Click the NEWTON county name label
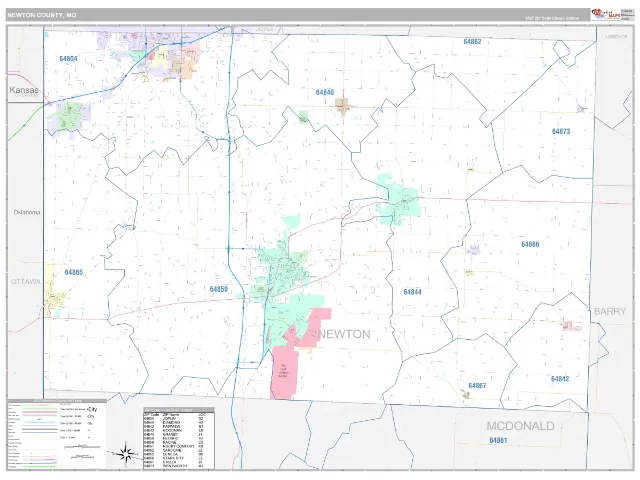The height and width of the screenshot is (480, 640). (x=344, y=334)
